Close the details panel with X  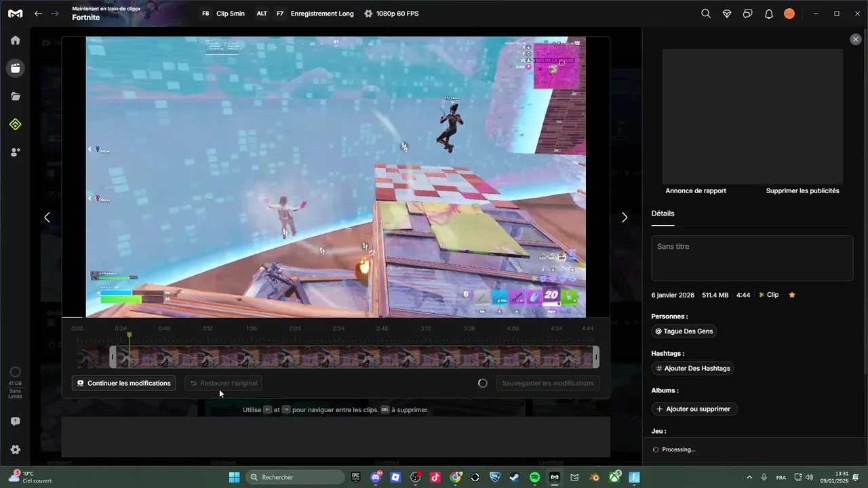point(856,39)
